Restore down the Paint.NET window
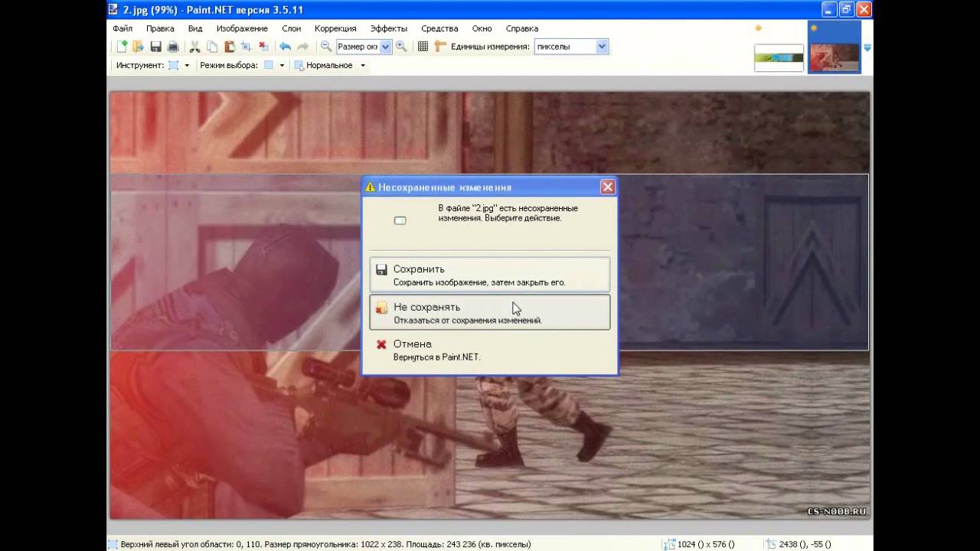Image resolution: width=980 pixels, height=551 pixels. coord(847,9)
